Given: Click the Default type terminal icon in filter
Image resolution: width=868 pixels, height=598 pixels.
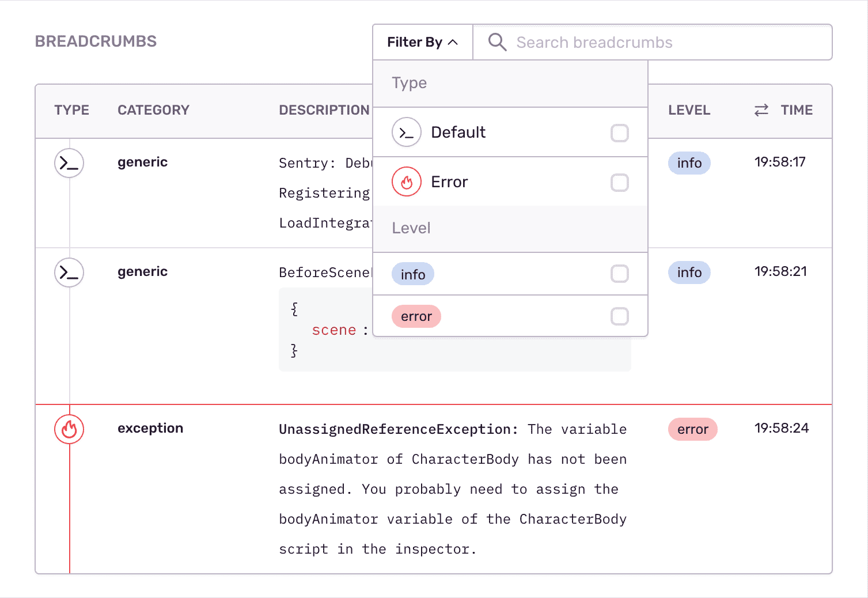Looking at the screenshot, I should pos(407,133).
